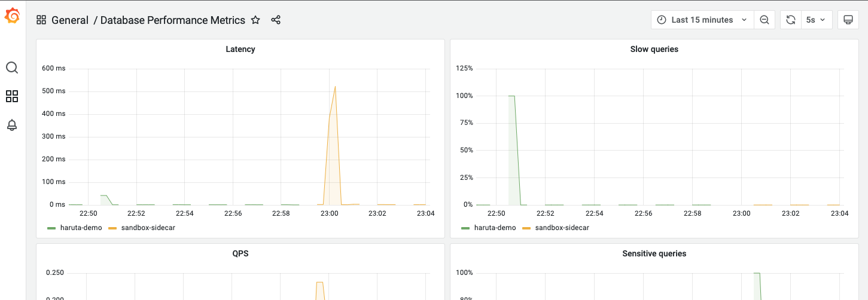The height and width of the screenshot is (300, 868).
Task: Click the zoom out time range icon
Action: pos(765,20)
